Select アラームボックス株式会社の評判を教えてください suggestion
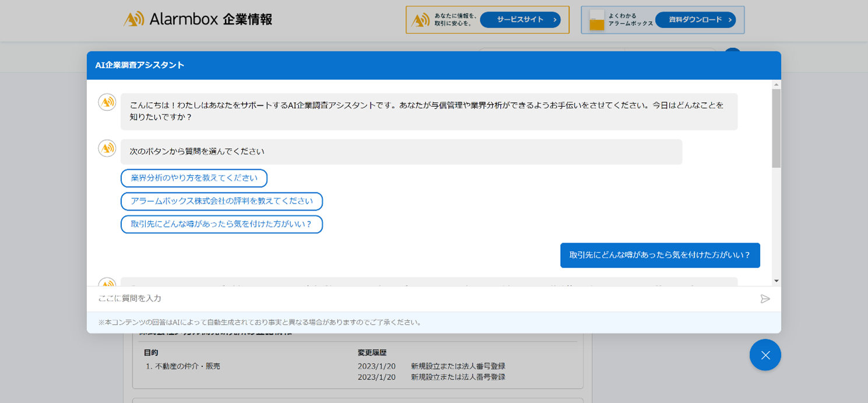 click(222, 201)
